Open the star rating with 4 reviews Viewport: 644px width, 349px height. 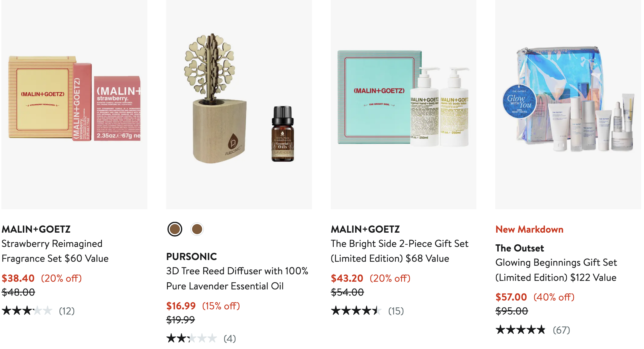pos(201,338)
